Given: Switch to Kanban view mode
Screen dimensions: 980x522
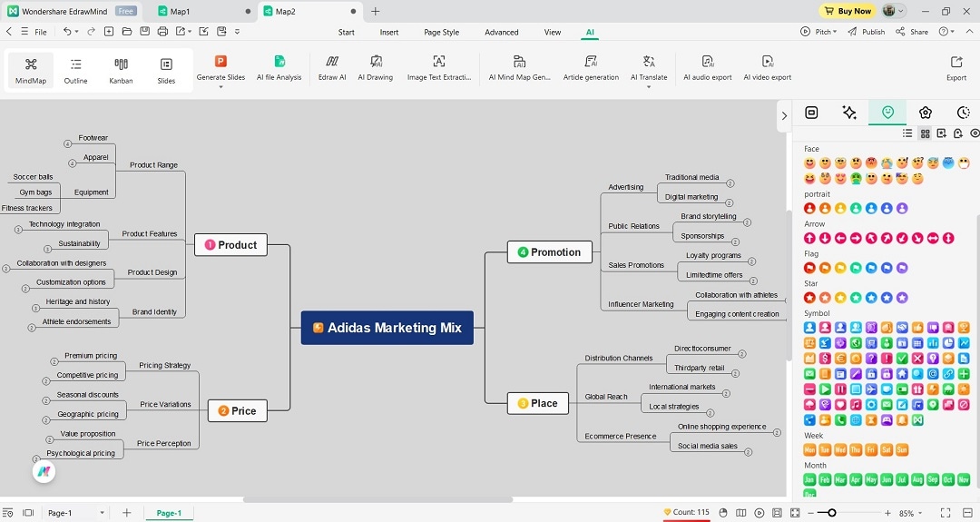Looking at the screenshot, I should 121,71.
